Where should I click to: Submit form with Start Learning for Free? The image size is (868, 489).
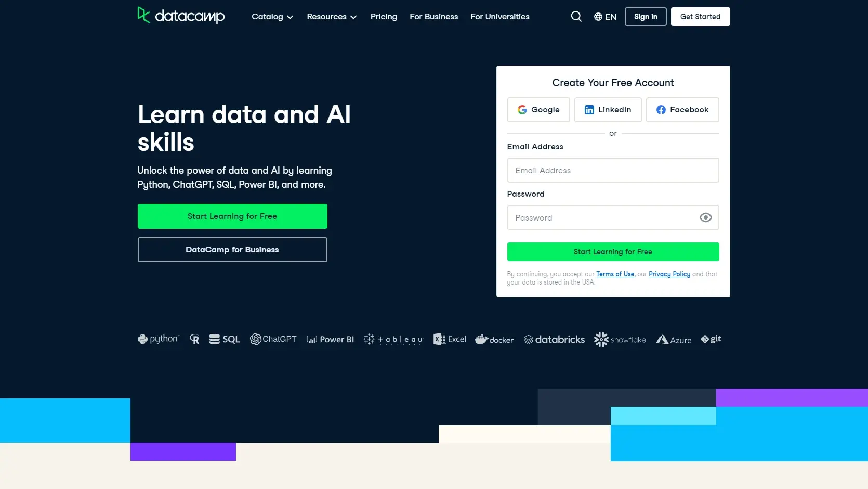tap(613, 252)
